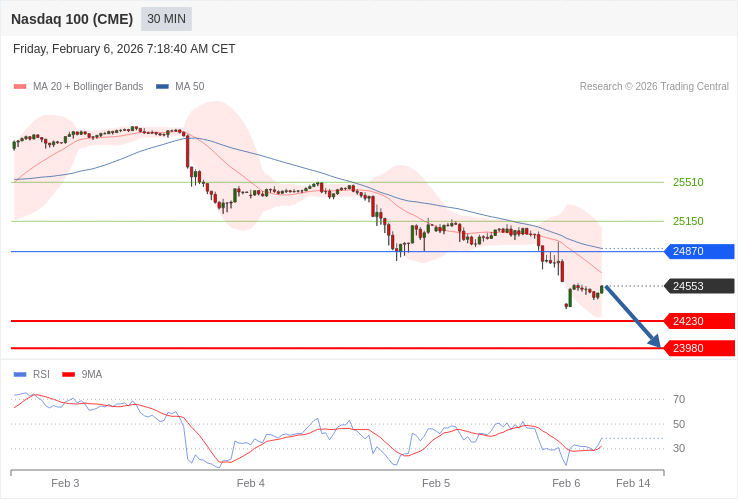Select the Feb 14 date axis label

[633, 483]
